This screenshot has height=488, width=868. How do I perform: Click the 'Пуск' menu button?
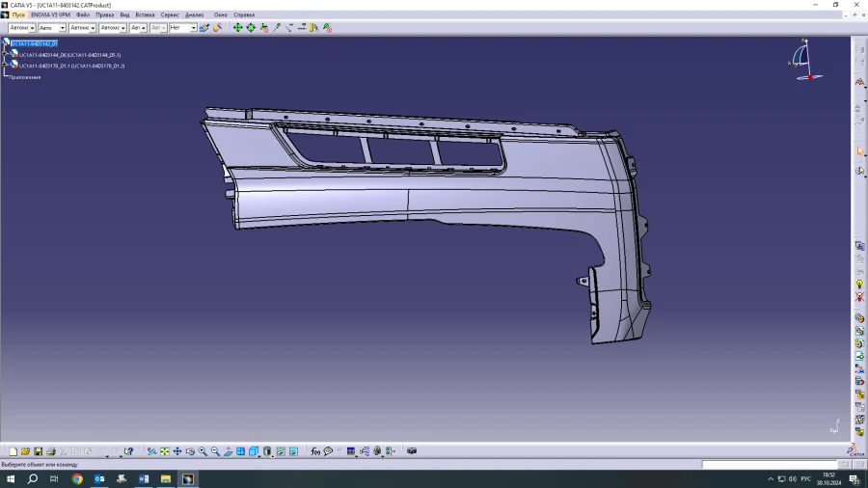tap(18, 14)
